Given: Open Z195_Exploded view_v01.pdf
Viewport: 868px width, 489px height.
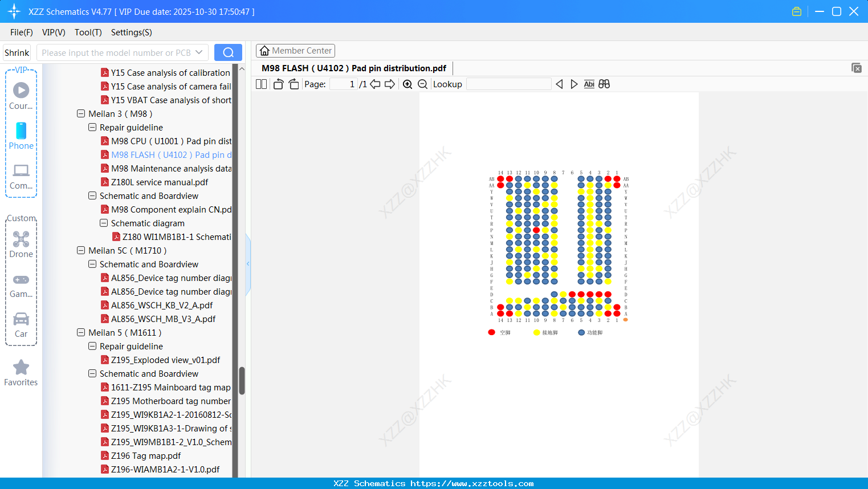Looking at the screenshot, I should tap(160, 360).
